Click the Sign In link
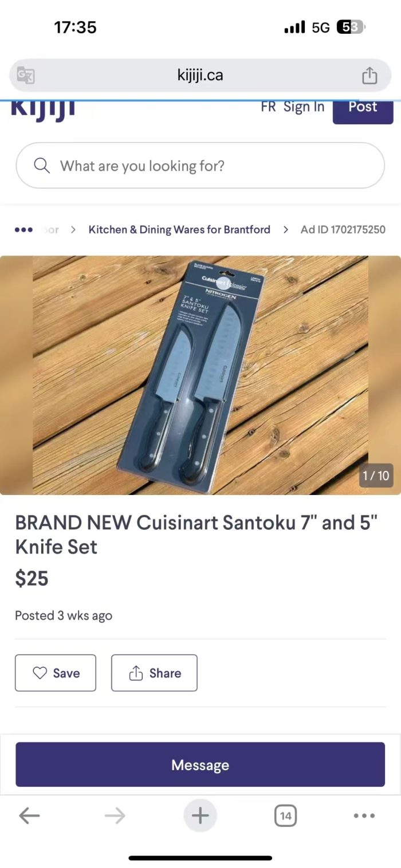Screen dimensions: 401x868 304,107
